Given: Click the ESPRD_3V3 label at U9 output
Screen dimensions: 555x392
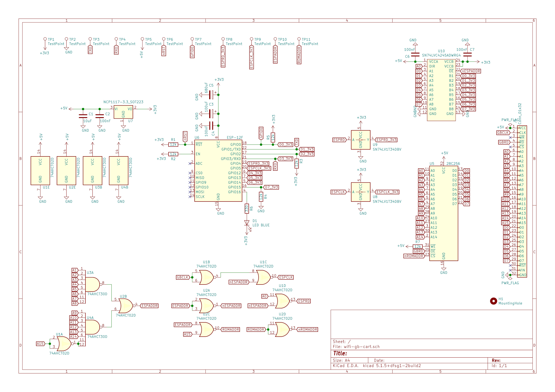Looking at the screenshot, I should [386, 140].
